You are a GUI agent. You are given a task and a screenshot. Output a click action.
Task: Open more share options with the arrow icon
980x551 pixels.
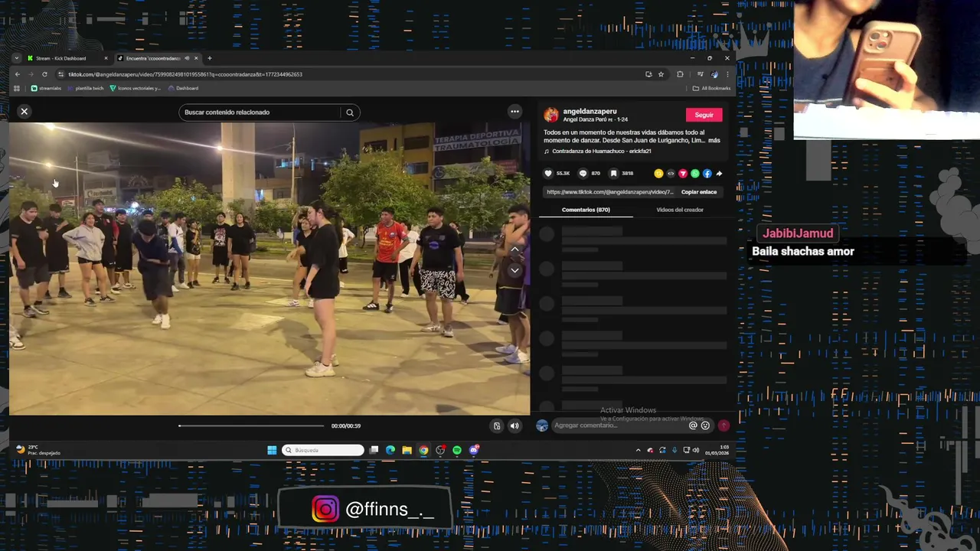pos(719,174)
